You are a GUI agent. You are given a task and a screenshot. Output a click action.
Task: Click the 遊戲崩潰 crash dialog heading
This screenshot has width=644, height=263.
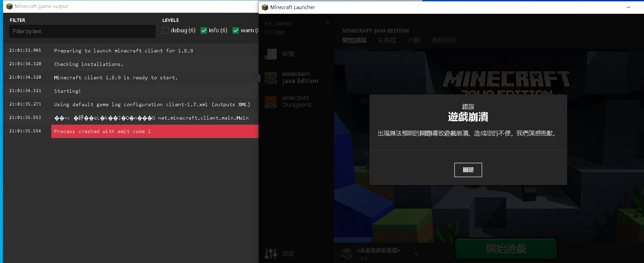[468, 117]
